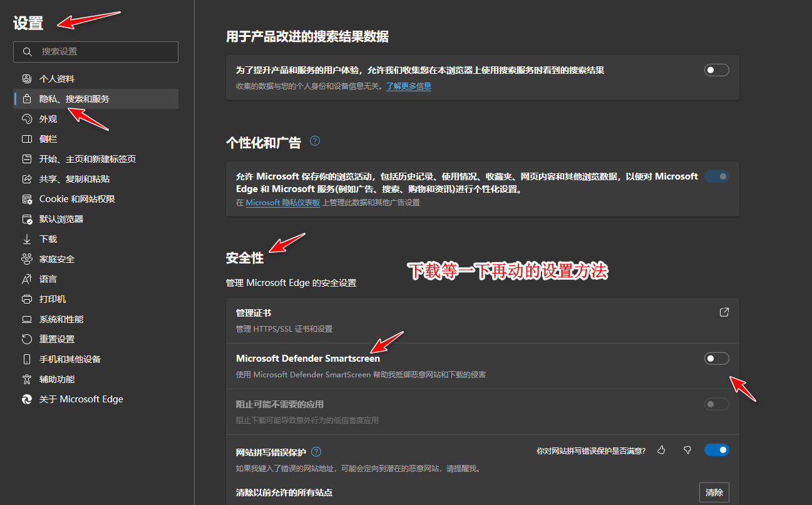Click the 重置设置 reset icon
This screenshot has height=505, width=812.
tap(26, 339)
